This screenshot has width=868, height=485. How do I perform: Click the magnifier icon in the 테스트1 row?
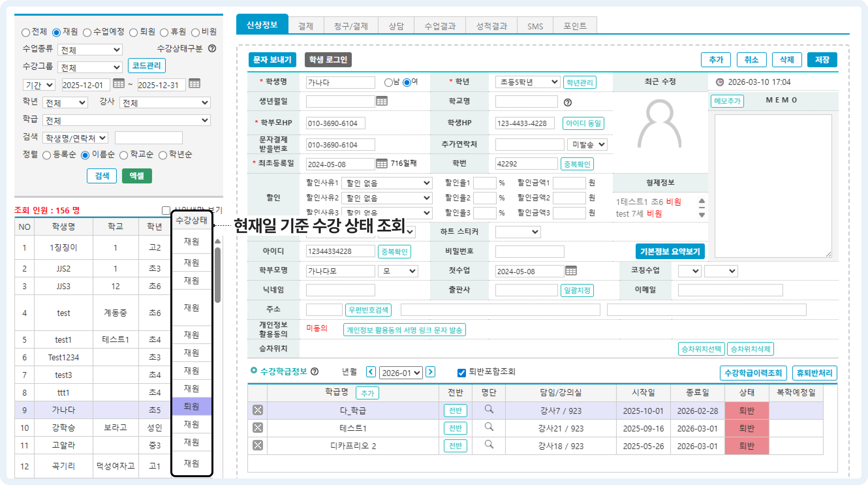click(x=488, y=427)
